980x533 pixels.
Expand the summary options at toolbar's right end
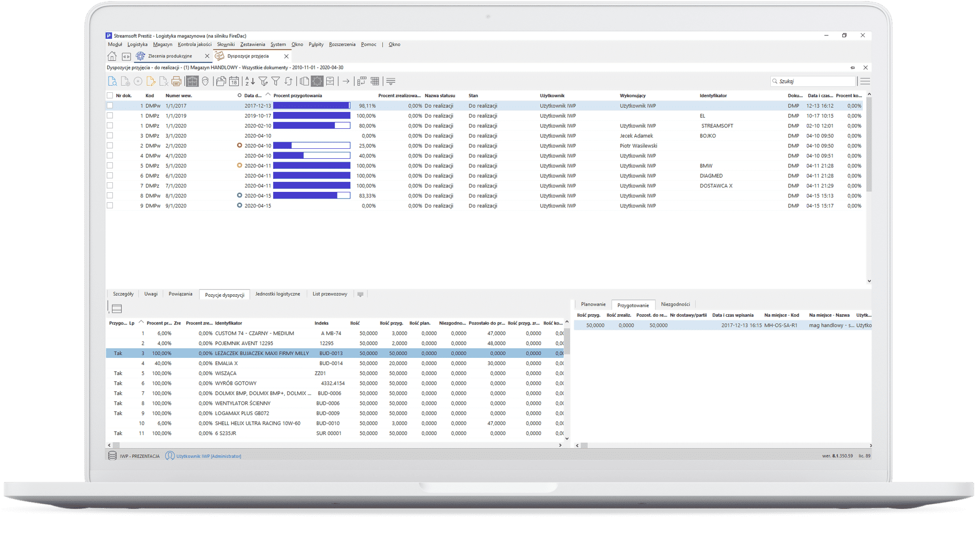[x=390, y=81]
